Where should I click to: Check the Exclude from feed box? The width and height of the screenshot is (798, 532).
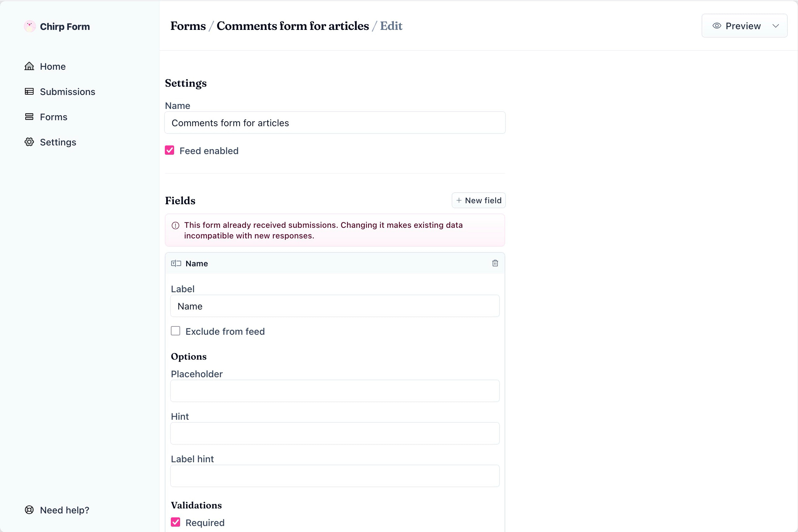coord(175,331)
